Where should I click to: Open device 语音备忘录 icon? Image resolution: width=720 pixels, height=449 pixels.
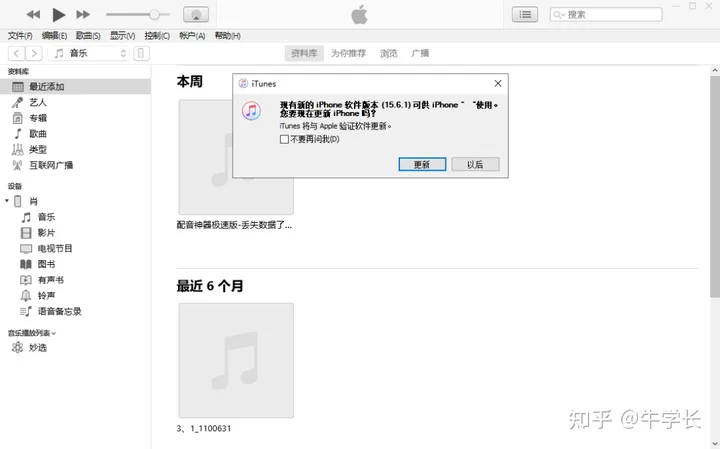pos(26,311)
